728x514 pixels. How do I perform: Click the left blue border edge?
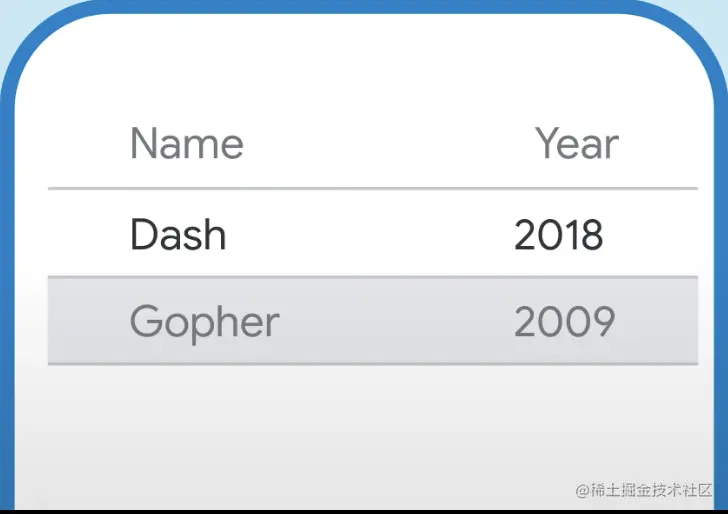pyautogui.click(x=7, y=300)
